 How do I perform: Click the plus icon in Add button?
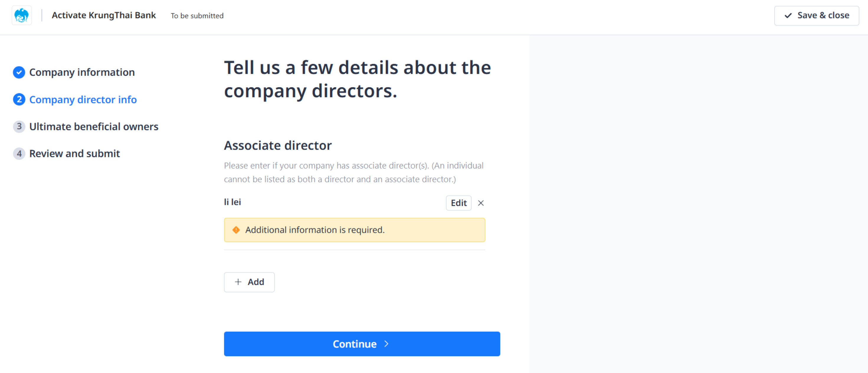click(238, 282)
